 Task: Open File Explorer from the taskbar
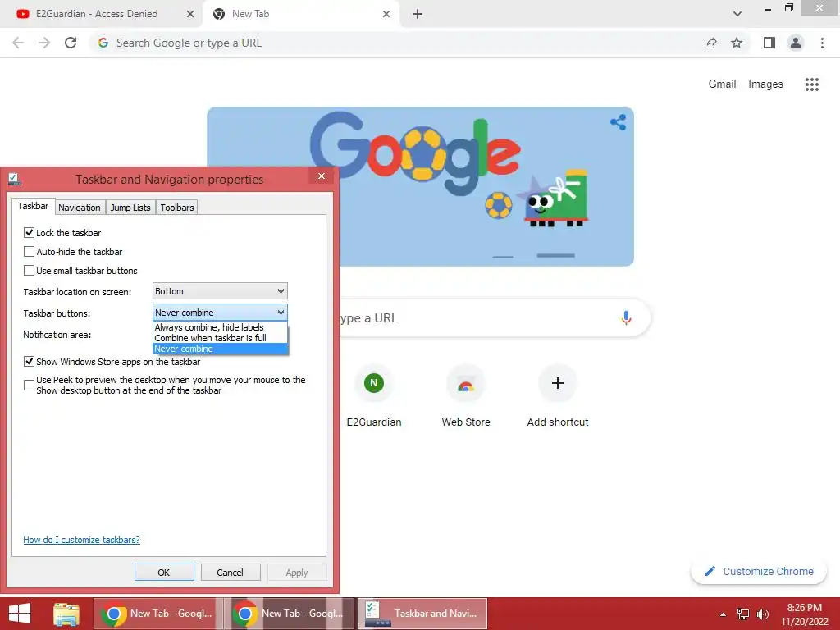click(66, 614)
